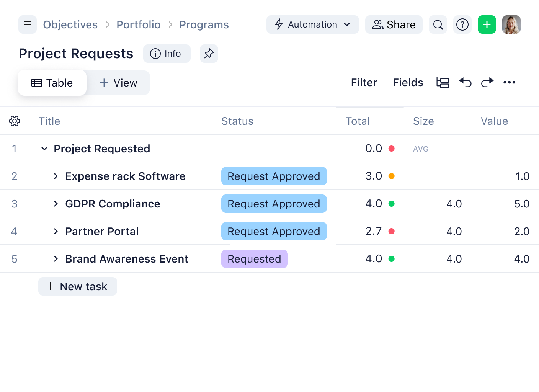The width and height of the screenshot is (539, 392).
Task: Expand the GDPR Compliance task
Action: click(56, 204)
